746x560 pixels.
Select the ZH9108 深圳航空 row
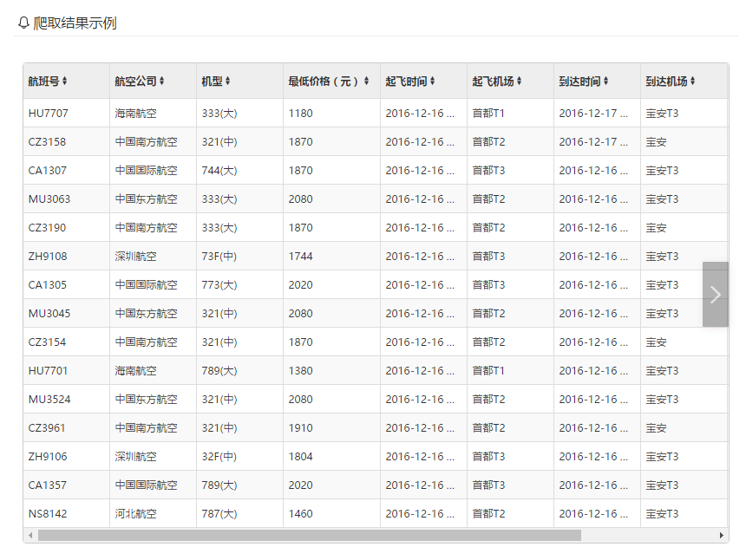pos(48,256)
